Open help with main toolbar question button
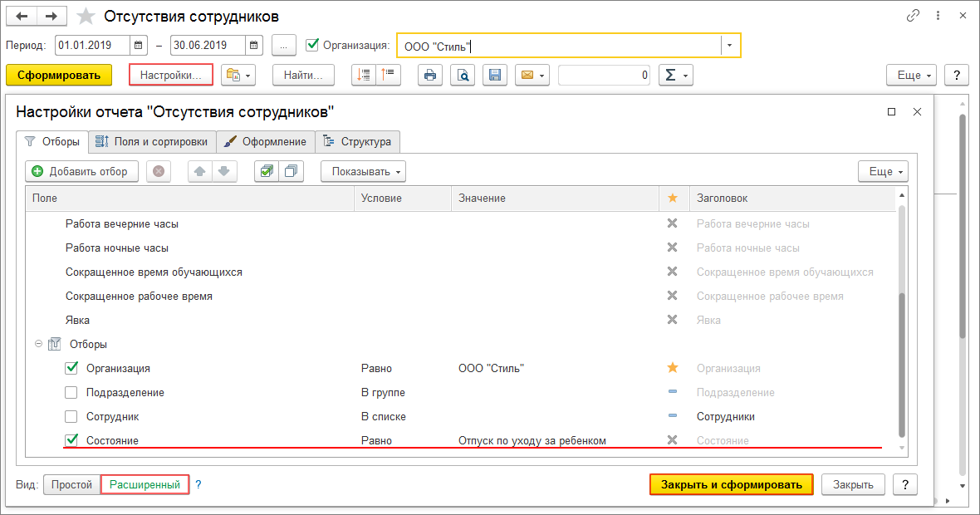This screenshot has height=515, width=980. (x=956, y=75)
